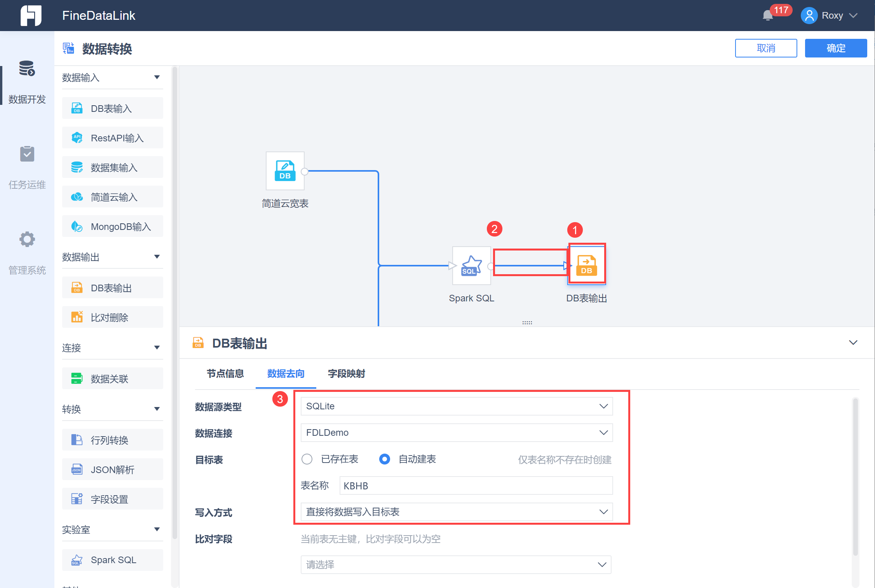Image resolution: width=875 pixels, height=588 pixels.
Task: Select the 已存在表 radio option
Action: [307, 459]
